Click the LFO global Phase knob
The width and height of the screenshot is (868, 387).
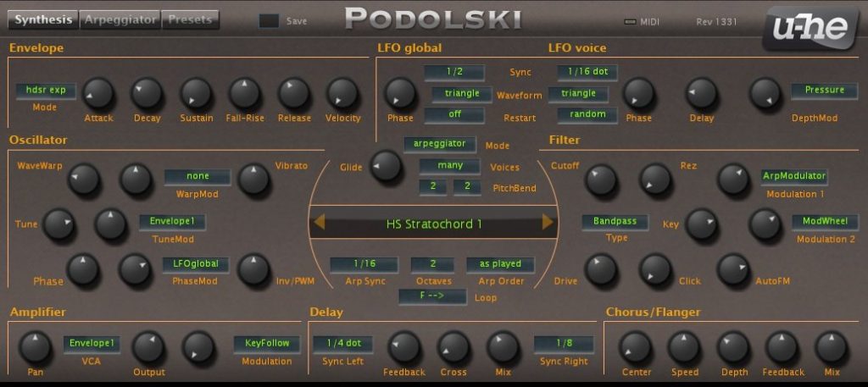click(400, 93)
